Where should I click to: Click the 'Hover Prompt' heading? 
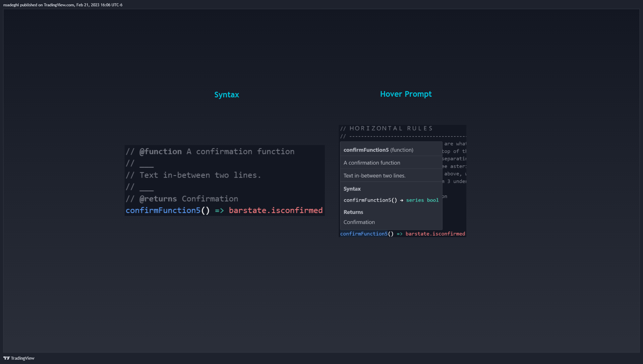pyautogui.click(x=406, y=94)
